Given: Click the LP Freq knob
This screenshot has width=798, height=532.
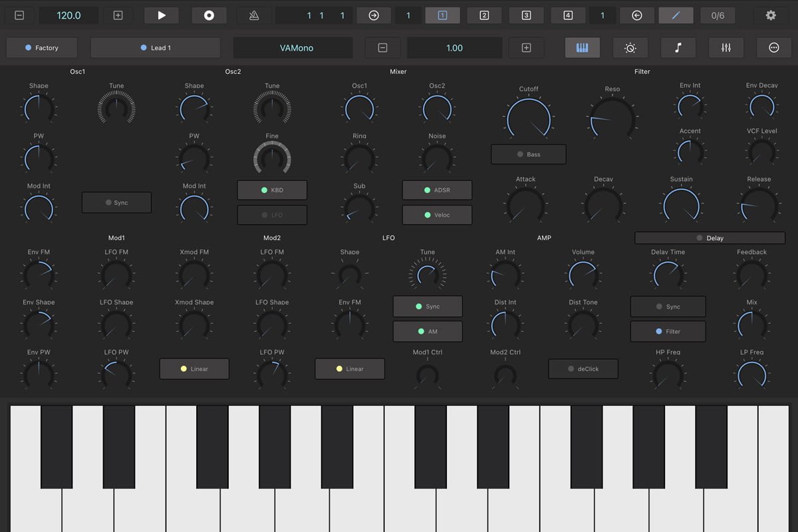Looking at the screenshot, I should pos(751,374).
